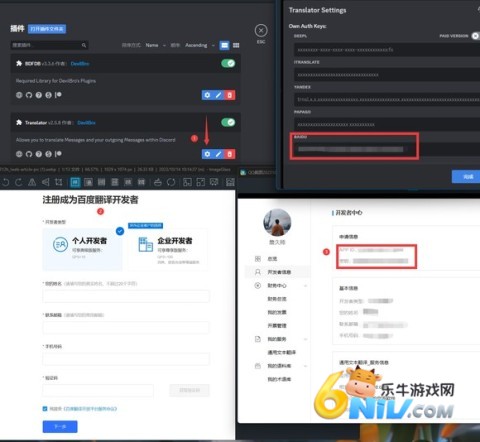Image resolution: width=480 pixels, height=442 pixels.
Task: Open BDFDB plugin website globe icon
Action: (x=19, y=95)
